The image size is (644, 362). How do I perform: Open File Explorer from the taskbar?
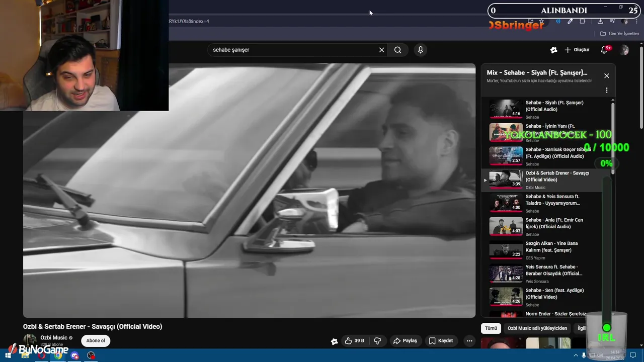(x=25, y=355)
